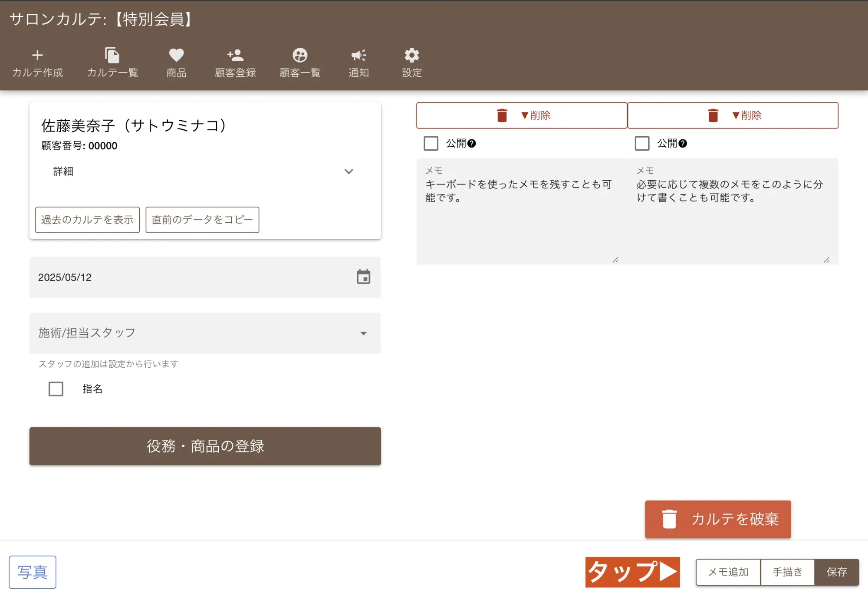Check the 指名 checkbox

click(x=56, y=389)
